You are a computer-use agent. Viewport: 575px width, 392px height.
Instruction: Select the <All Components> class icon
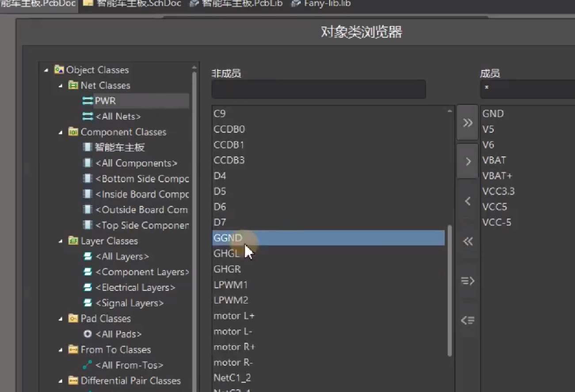click(x=87, y=163)
